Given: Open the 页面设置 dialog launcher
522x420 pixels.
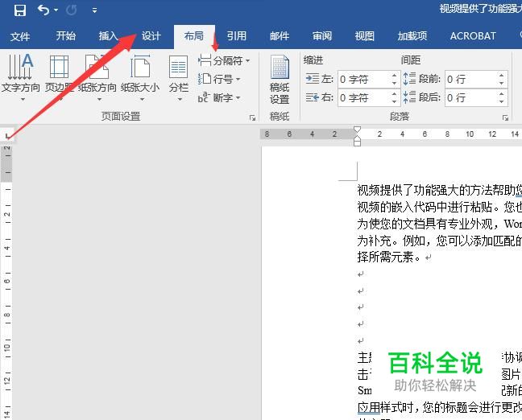Looking at the screenshot, I should coord(252,117).
